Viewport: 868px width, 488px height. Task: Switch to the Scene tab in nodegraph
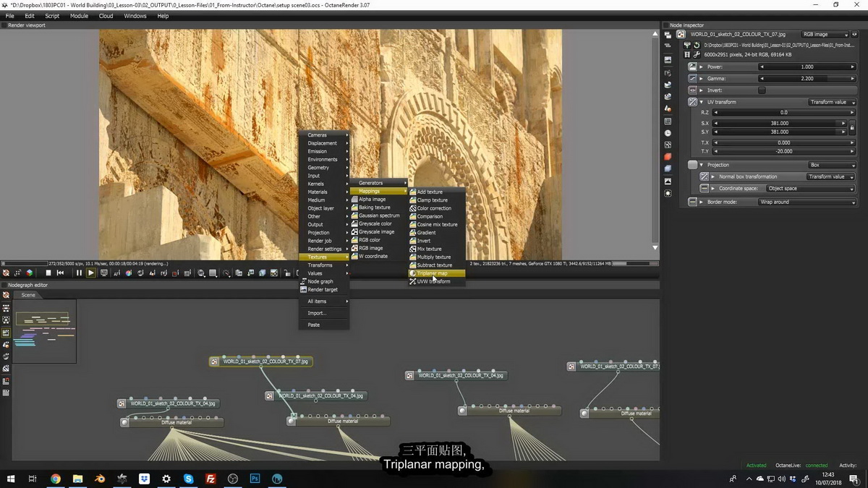[x=28, y=295]
